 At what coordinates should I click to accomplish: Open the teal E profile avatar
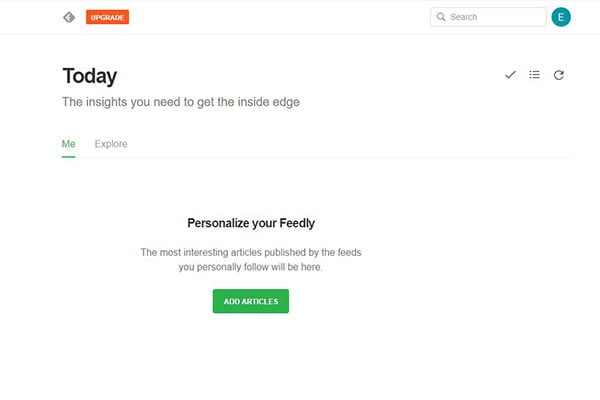click(561, 17)
